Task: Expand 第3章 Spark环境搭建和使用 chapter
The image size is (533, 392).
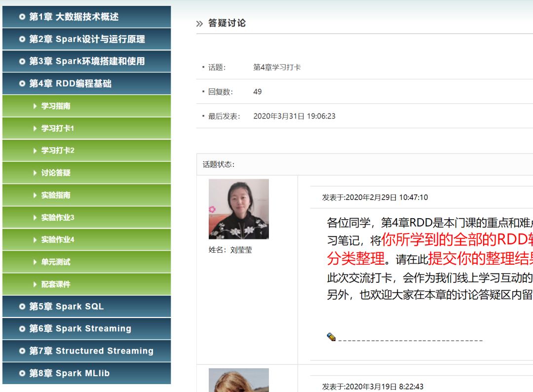Action: (x=87, y=61)
